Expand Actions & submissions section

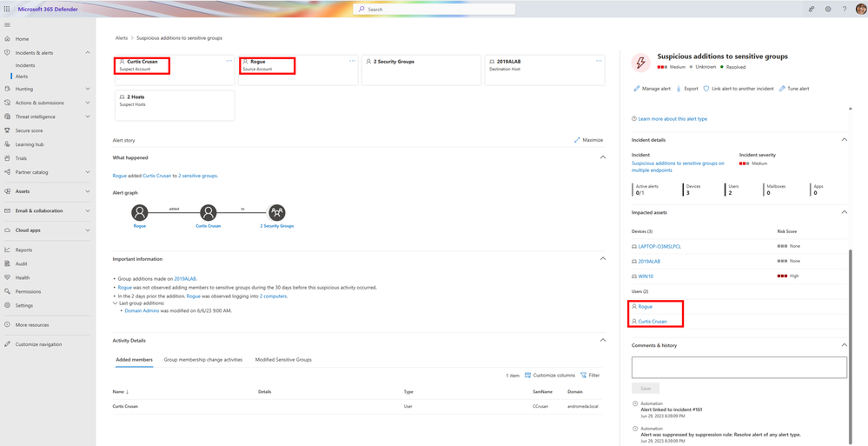(x=88, y=103)
